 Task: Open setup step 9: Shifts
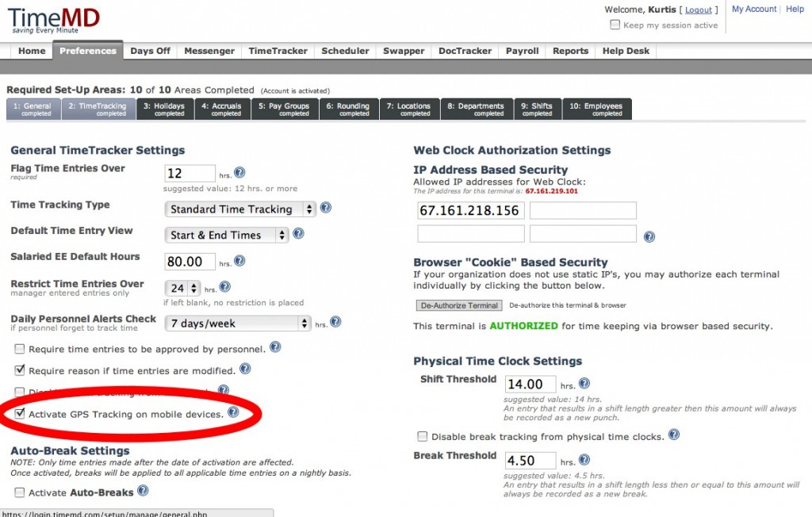pos(538,109)
